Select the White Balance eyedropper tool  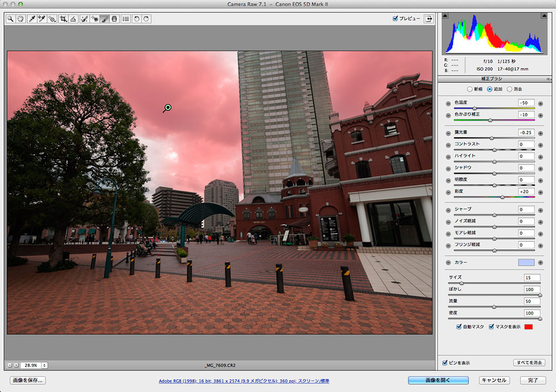pos(32,19)
